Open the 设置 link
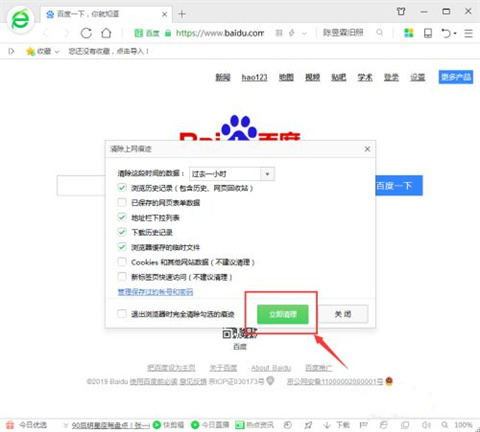The height and width of the screenshot is (432, 480). 418,77
